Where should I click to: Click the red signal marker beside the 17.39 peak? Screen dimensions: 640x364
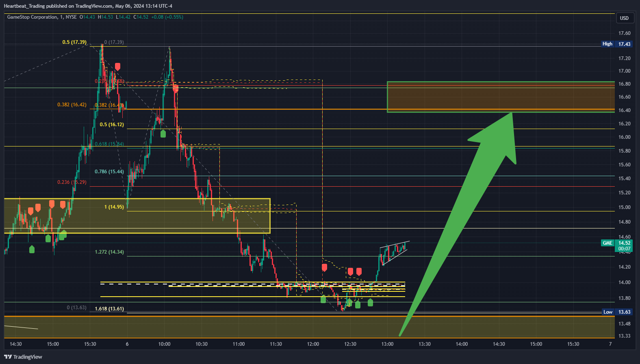117,67
